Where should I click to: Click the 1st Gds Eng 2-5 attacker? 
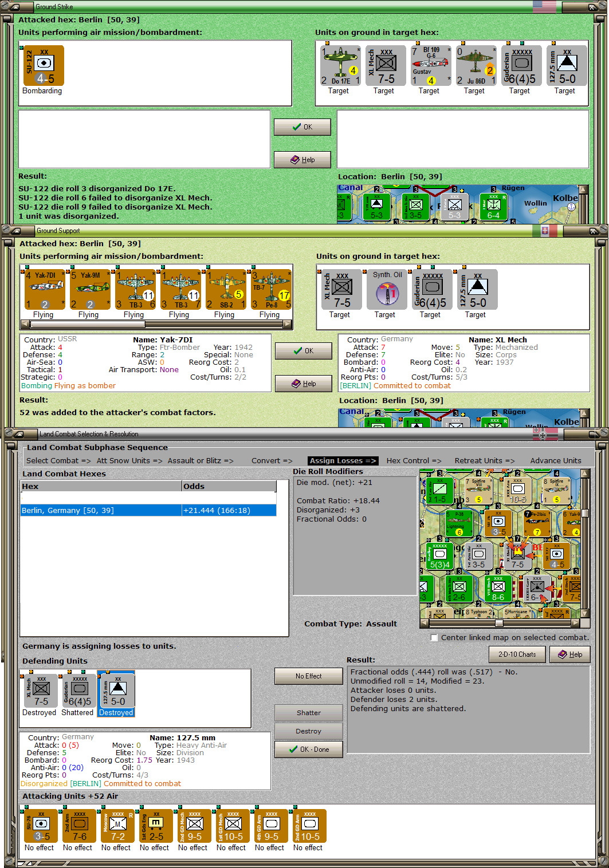pos(155,826)
